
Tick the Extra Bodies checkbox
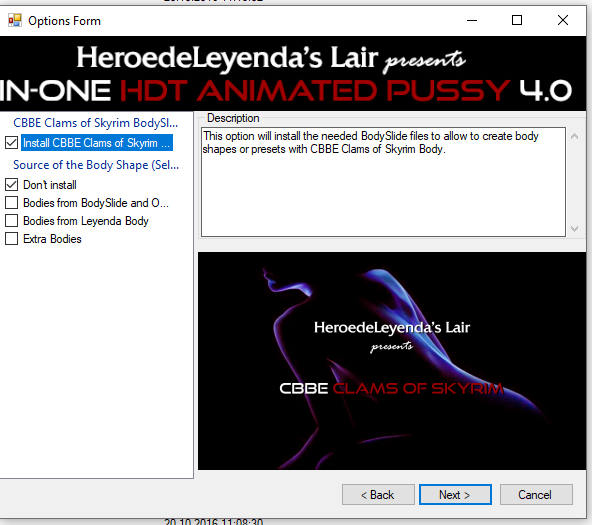(x=11, y=239)
